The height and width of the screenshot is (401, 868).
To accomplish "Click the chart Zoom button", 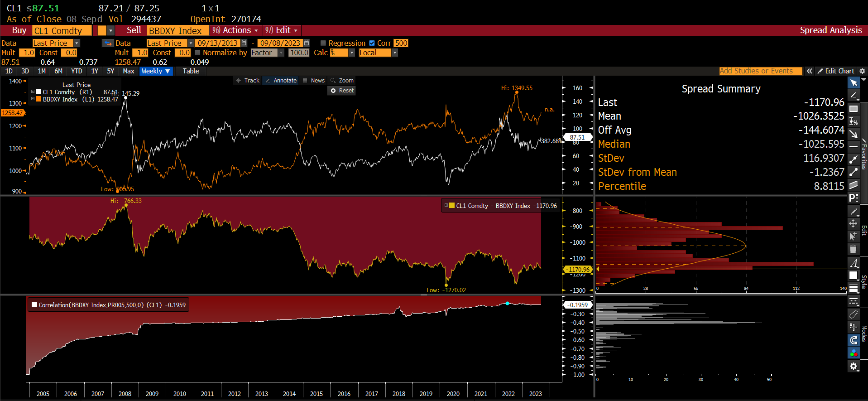I will point(342,80).
